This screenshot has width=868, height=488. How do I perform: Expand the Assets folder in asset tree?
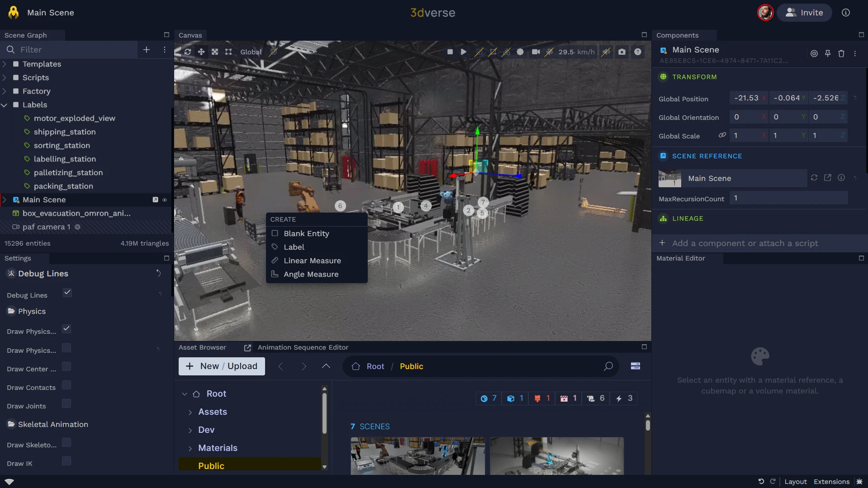coord(190,412)
